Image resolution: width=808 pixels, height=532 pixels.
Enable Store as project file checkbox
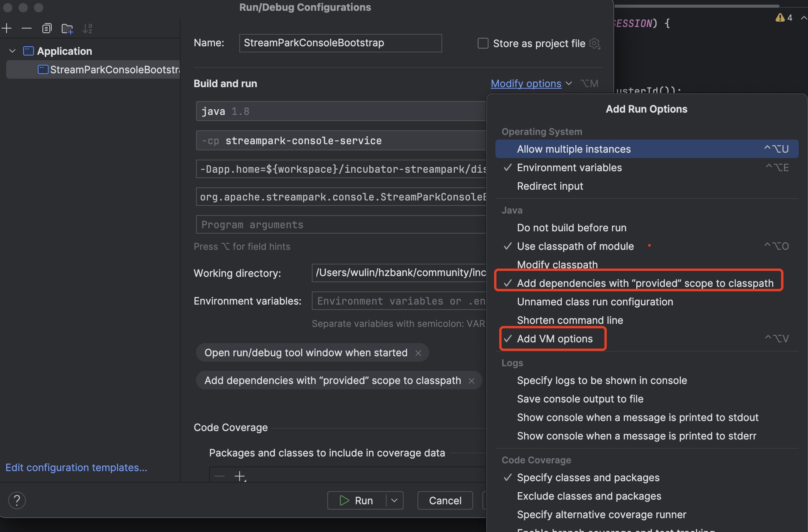[x=483, y=43]
